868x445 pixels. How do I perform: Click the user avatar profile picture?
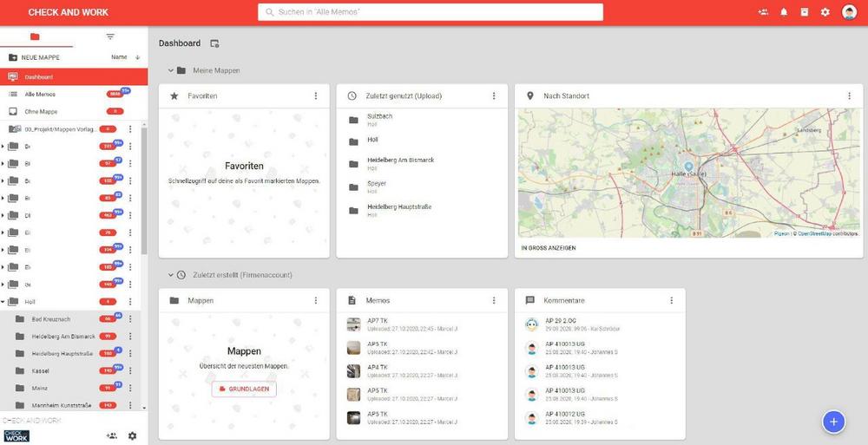[849, 12]
